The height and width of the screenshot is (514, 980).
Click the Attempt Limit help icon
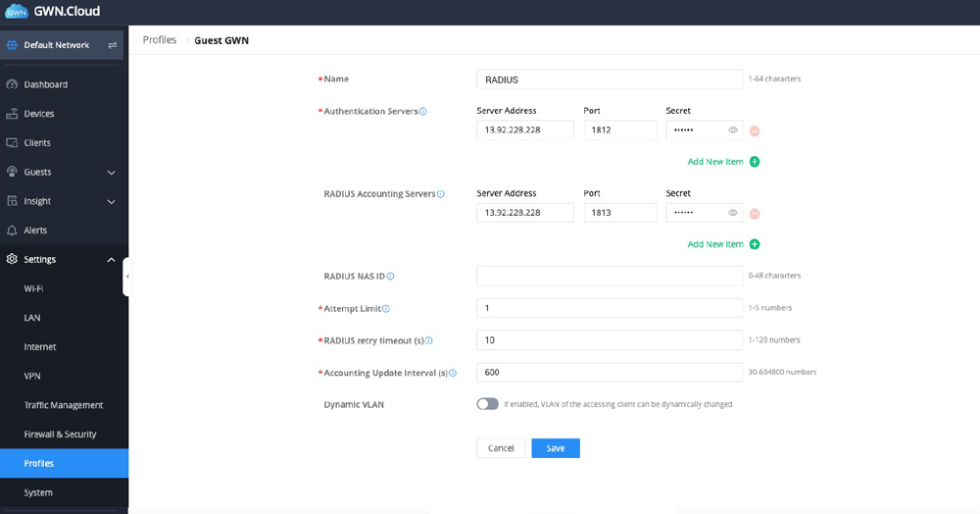pos(386,309)
